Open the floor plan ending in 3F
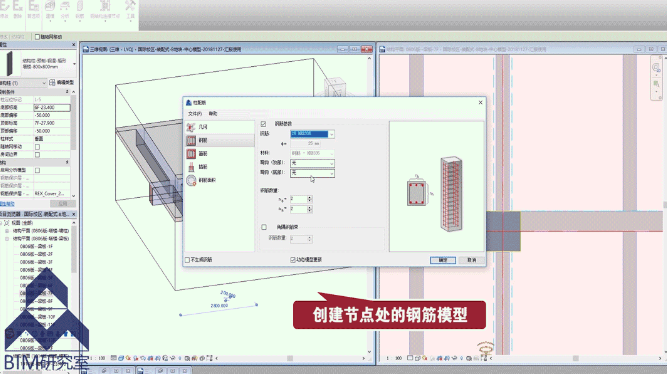667x374 pixels. [36, 262]
